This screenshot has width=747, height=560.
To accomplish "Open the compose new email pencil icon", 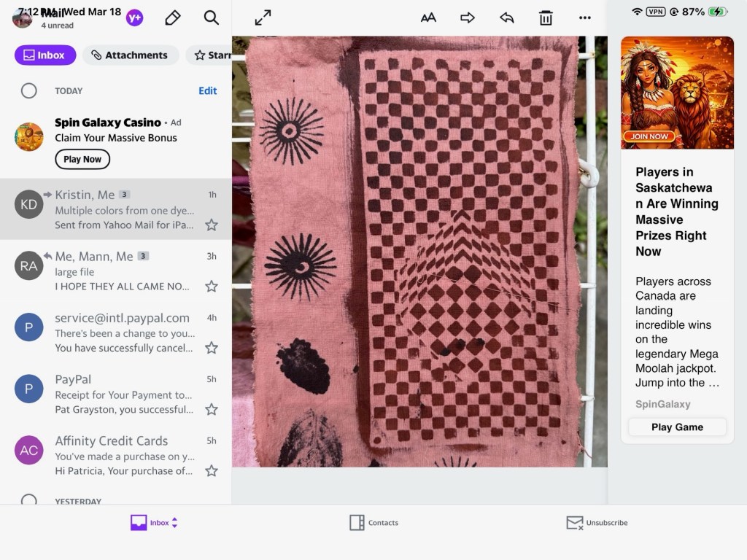I will (173, 18).
